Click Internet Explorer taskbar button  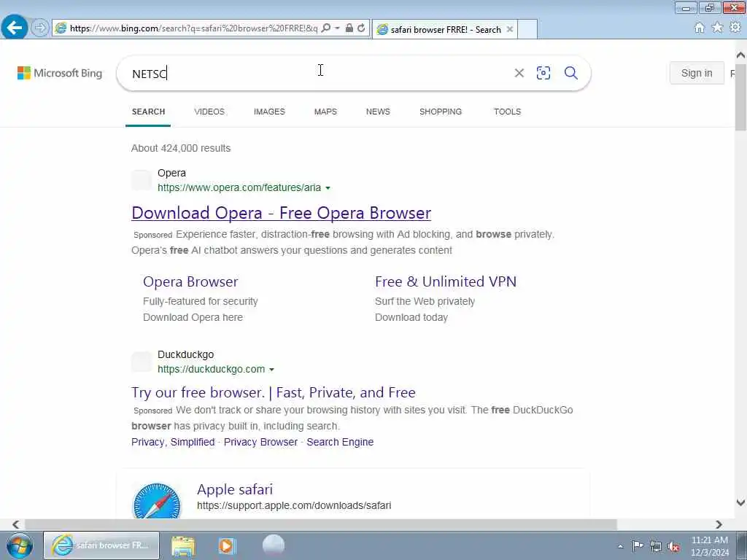(101, 545)
